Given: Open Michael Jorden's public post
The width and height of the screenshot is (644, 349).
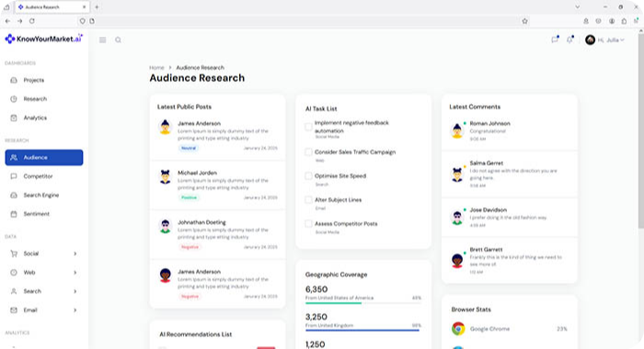Looking at the screenshot, I should (x=217, y=185).
